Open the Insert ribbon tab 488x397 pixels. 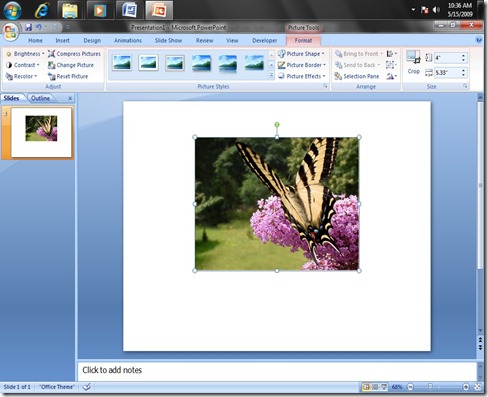coord(62,40)
